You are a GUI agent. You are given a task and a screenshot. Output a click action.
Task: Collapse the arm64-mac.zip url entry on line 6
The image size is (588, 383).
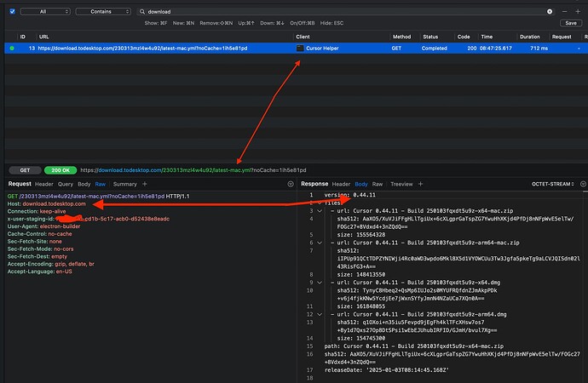tap(320, 243)
